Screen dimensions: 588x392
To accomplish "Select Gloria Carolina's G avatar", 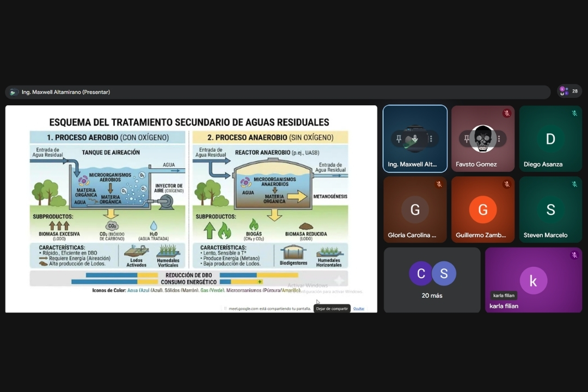I will tap(415, 210).
